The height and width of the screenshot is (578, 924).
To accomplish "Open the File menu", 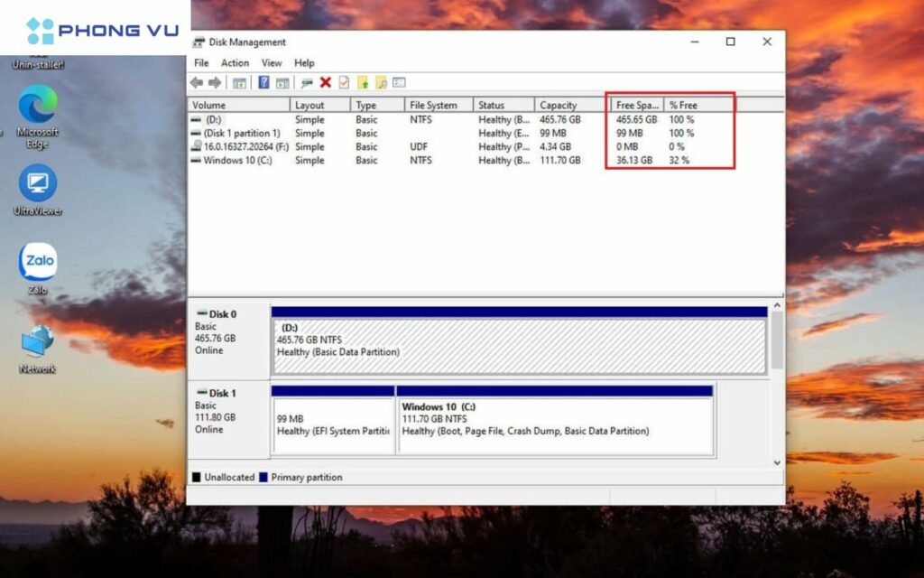I will pyautogui.click(x=201, y=63).
